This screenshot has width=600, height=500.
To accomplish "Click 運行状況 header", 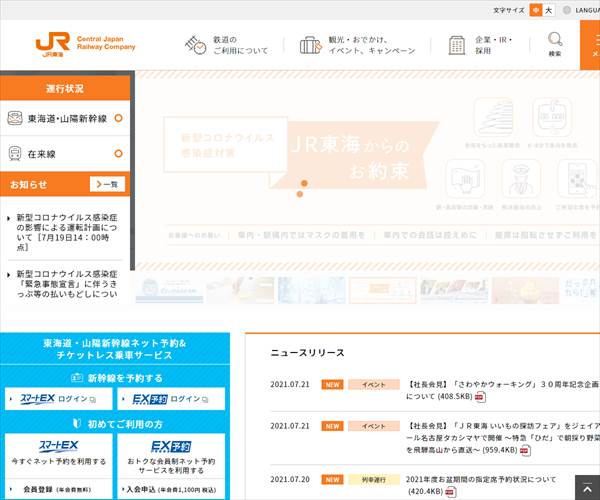I will pyautogui.click(x=65, y=88).
